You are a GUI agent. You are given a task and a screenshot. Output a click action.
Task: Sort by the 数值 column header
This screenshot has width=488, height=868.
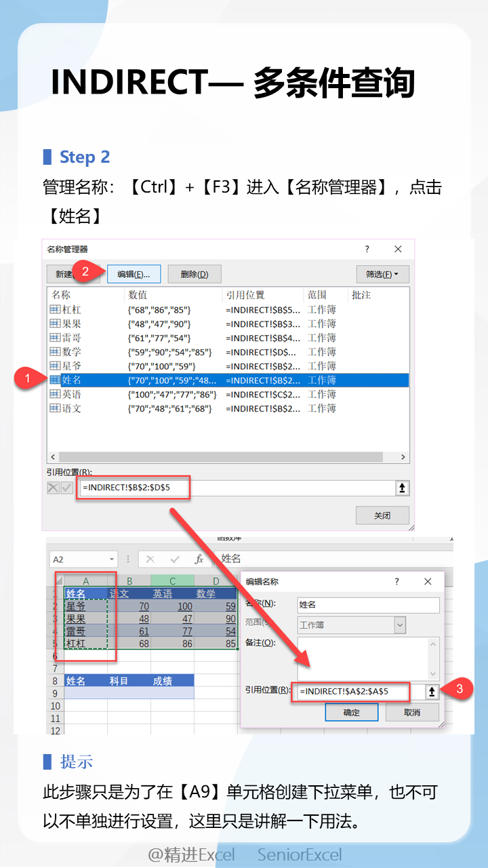coord(173,295)
